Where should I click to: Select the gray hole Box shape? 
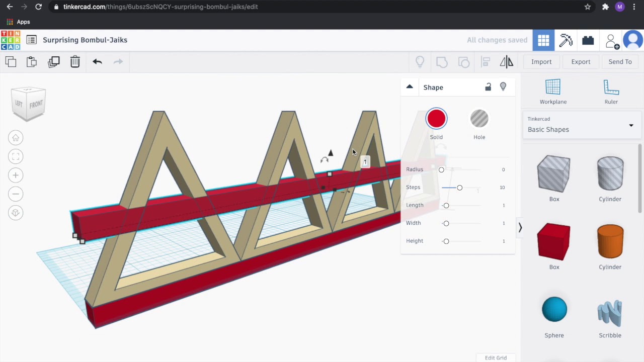(554, 174)
